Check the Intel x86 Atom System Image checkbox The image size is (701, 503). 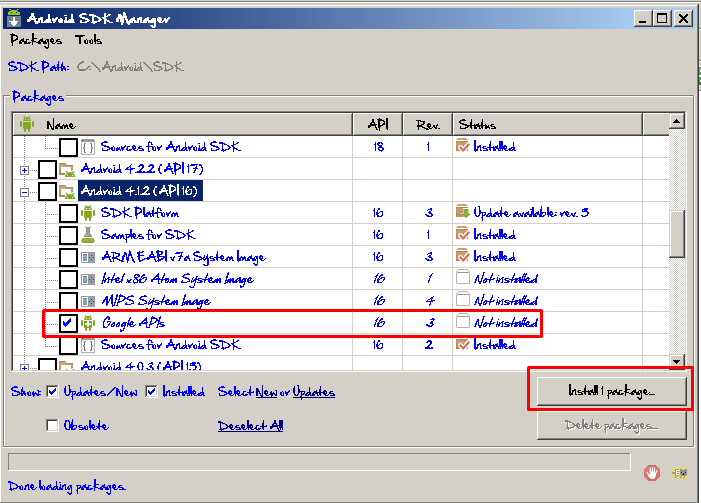coord(68,279)
